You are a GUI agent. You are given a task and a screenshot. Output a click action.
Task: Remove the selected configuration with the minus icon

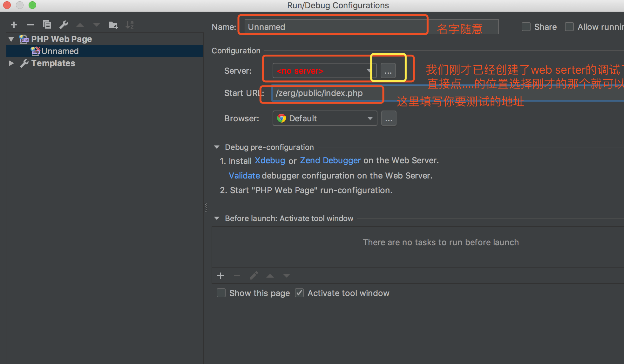click(31, 25)
